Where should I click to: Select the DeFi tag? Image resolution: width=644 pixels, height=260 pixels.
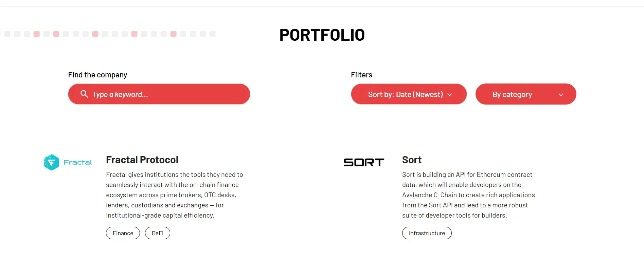158,233
